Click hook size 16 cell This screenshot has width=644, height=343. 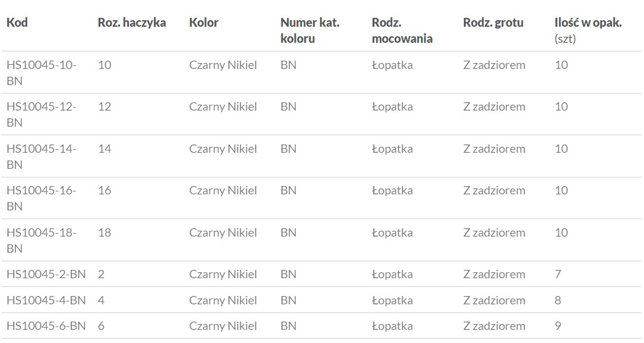coord(105,190)
